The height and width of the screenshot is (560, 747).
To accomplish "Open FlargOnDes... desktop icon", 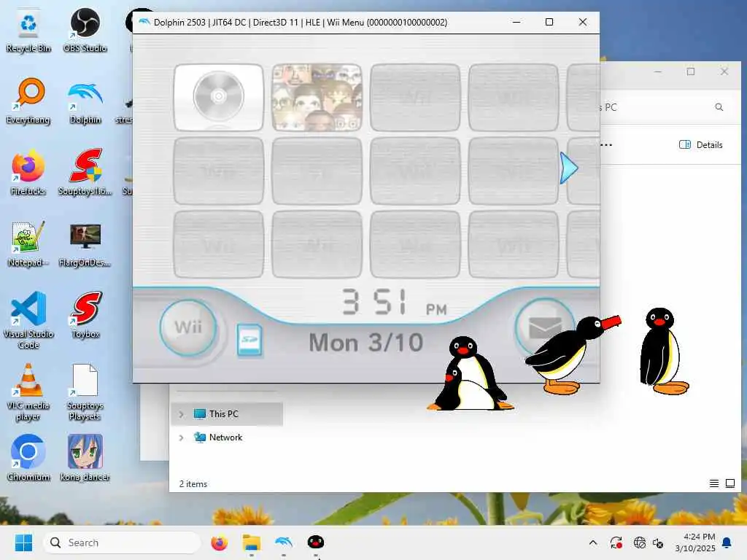I will (85, 244).
